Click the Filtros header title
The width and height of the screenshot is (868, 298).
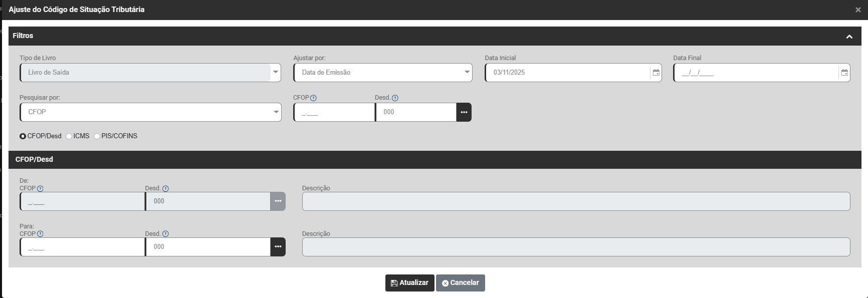pos(23,36)
